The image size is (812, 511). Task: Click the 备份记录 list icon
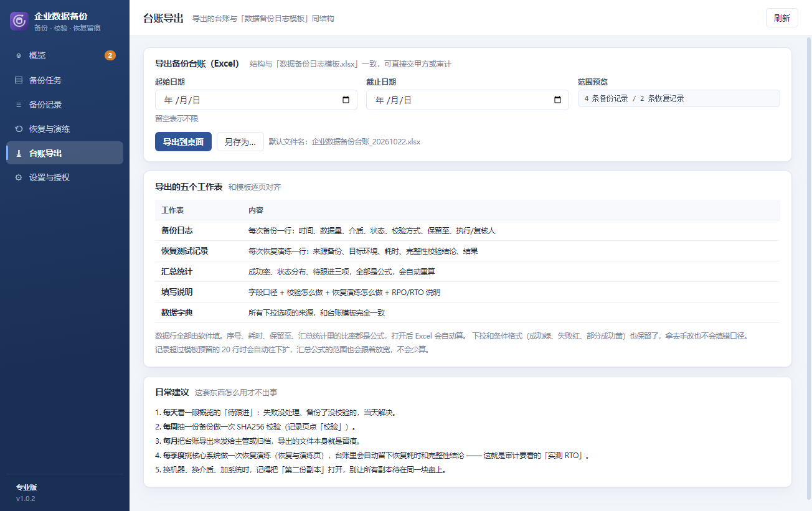tap(19, 105)
